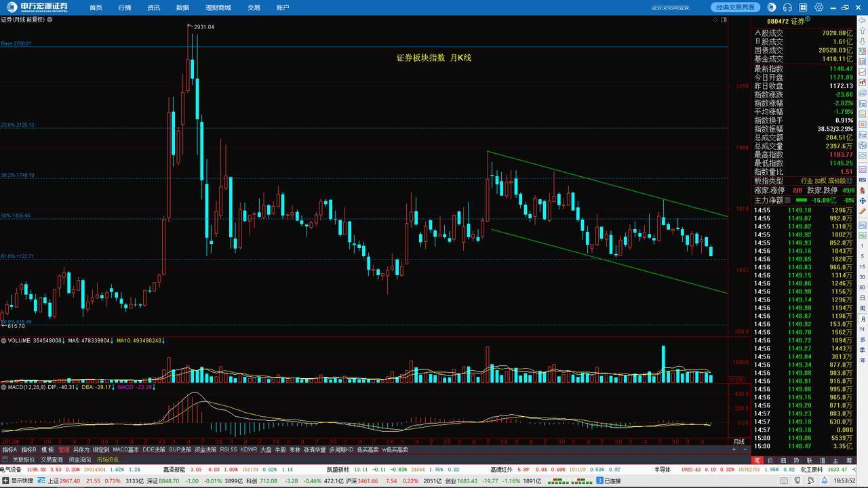Viewport: 868px width, 488px height.
Task: Switch to the 资金流向 tab
Action: click(x=79, y=460)
